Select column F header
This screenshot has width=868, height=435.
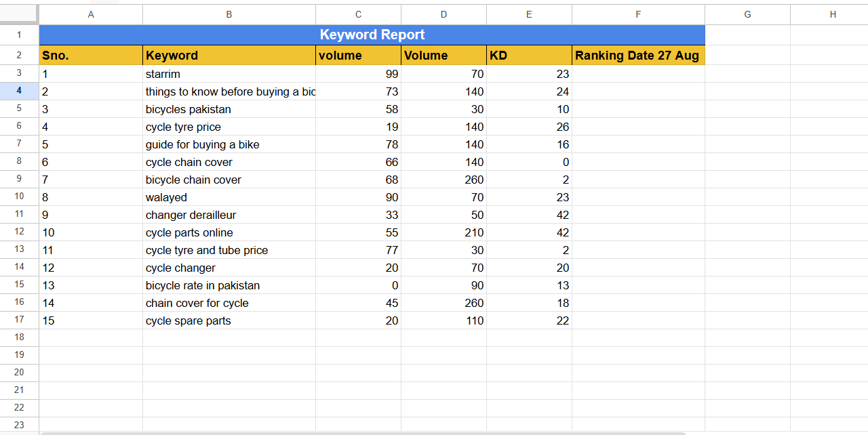(x=638, y=14)
